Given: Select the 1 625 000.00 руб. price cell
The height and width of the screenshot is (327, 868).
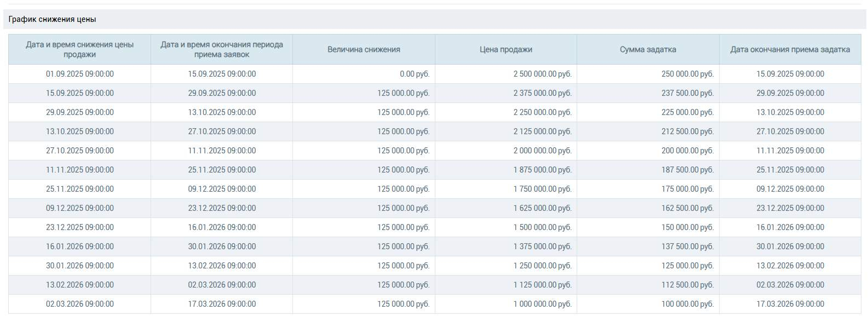Looking at the screenshot, I should pos(542,208).
